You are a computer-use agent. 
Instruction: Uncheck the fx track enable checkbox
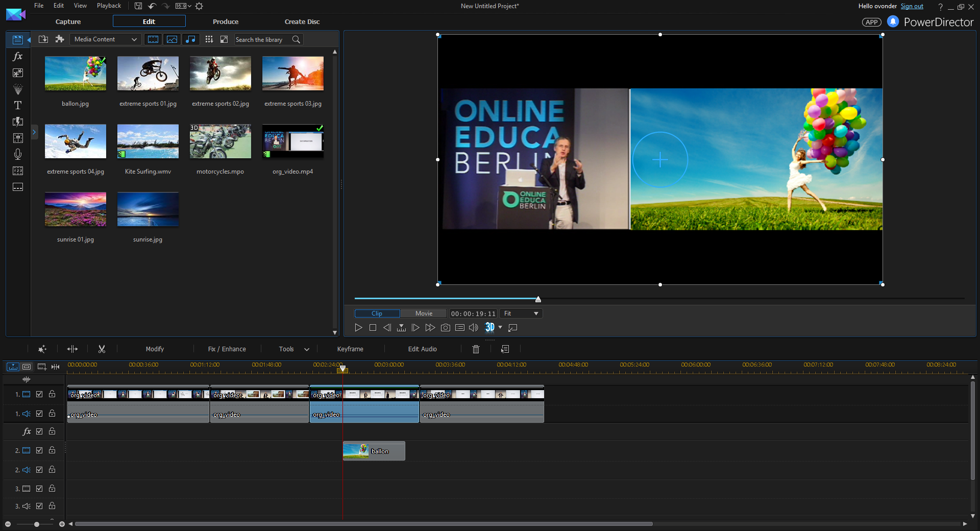coord(39,431)
